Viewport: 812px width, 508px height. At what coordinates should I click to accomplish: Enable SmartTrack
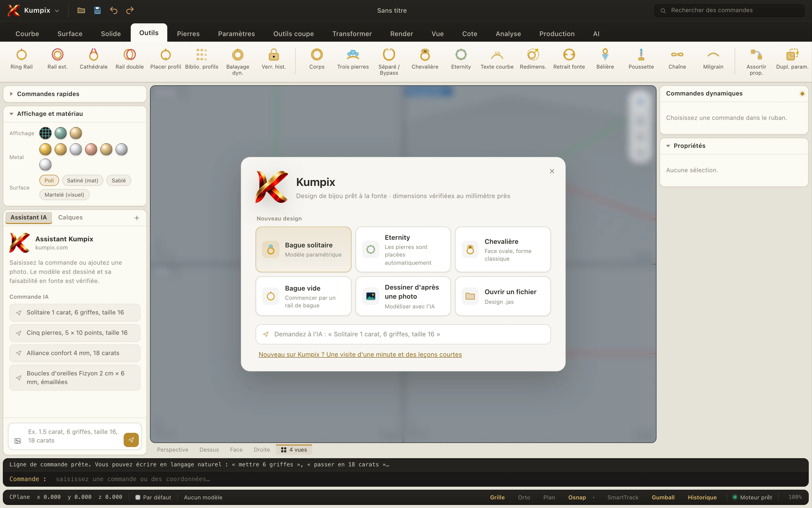(x=623, y=497)
